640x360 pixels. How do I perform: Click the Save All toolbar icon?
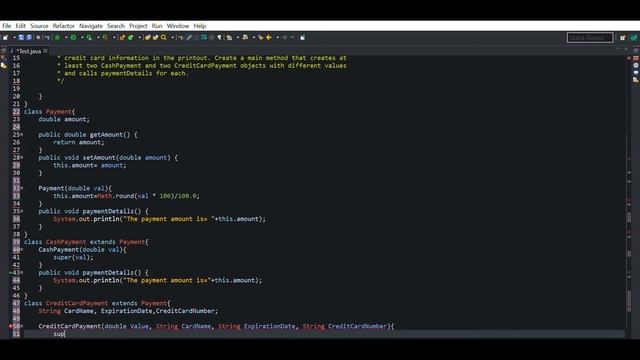pyautogui.click(x=29, y=38)
